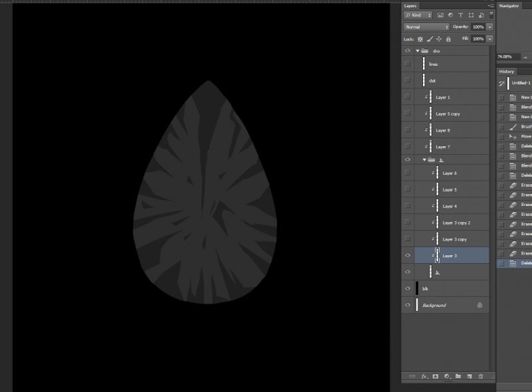Toggle visibility of the Background layer
Screen dimensions: 532x392
tap(407, 305)
